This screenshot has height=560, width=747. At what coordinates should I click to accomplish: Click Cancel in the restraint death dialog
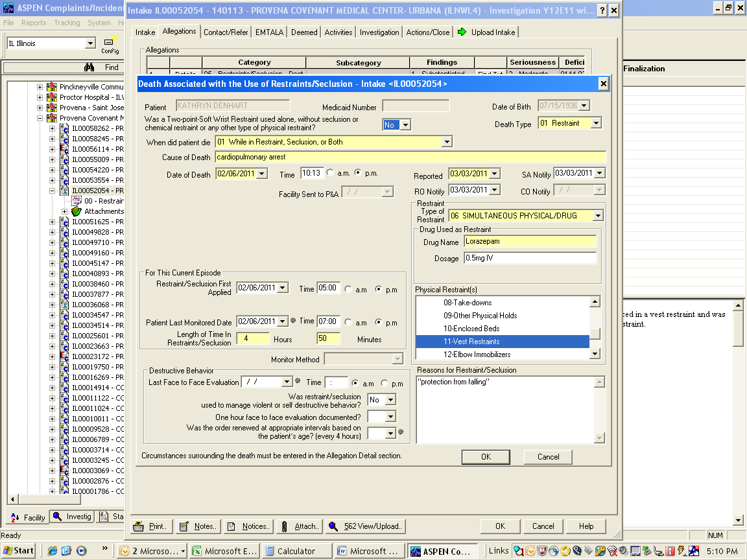tap(548, 457)
